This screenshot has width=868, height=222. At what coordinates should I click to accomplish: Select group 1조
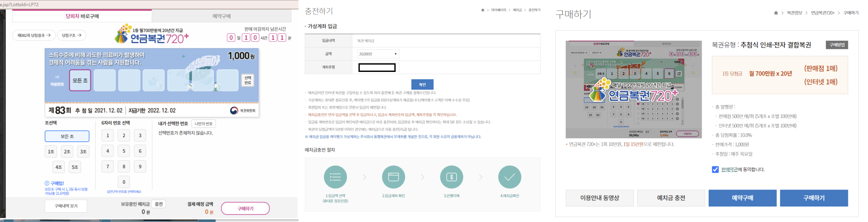tap(51, 151)
